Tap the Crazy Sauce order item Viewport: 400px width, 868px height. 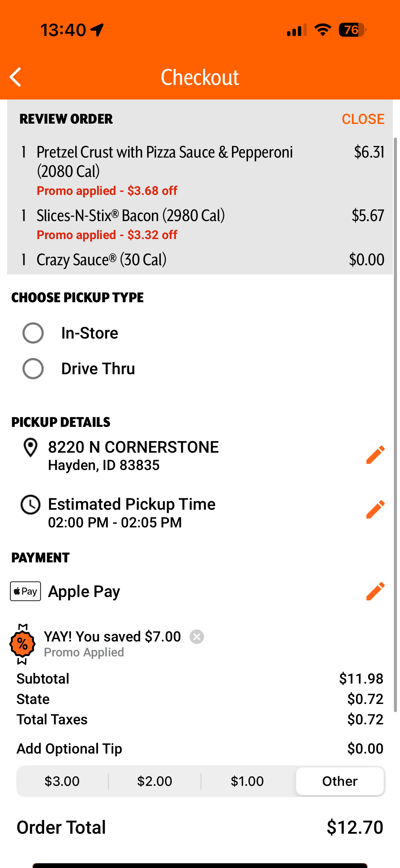pos(101,260)
